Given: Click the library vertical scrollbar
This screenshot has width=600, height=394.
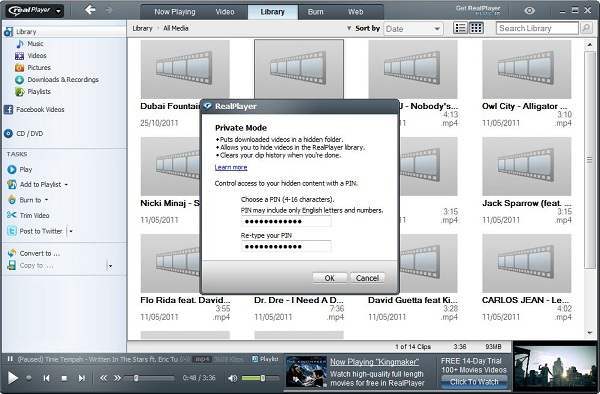Looking at the screenshot, I should coord(589,160).
